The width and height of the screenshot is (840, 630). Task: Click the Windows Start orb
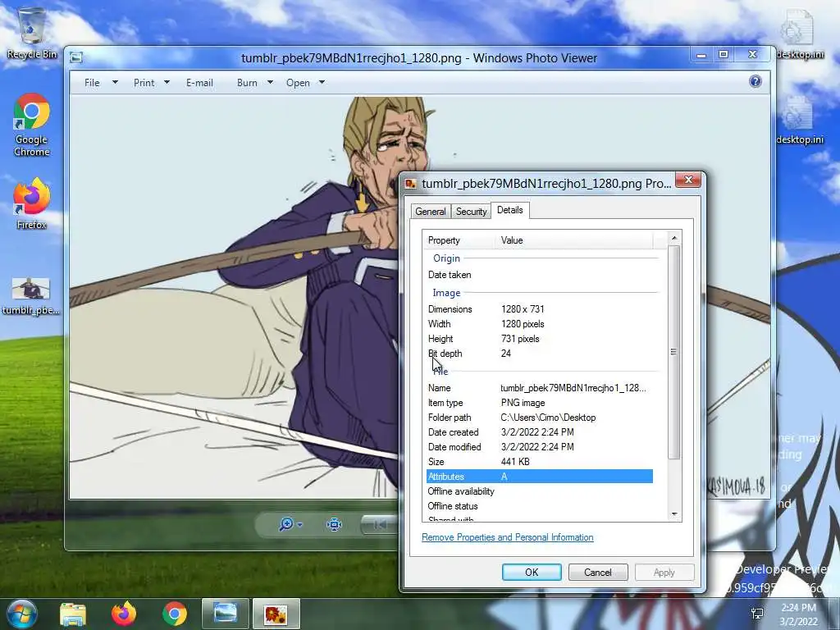[x=21, y=614]
